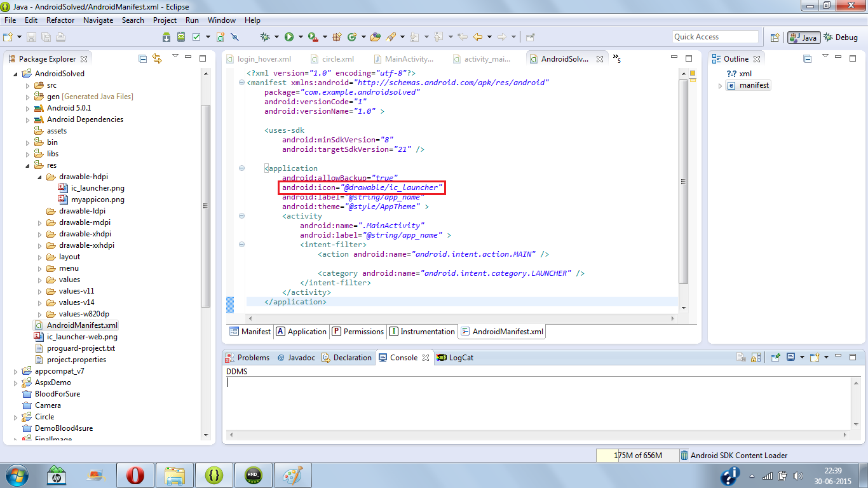Image resolution: width=868 pixels, height=488 pixels.
Task: Save the current file with the Save icon
Action: point(31,37)
